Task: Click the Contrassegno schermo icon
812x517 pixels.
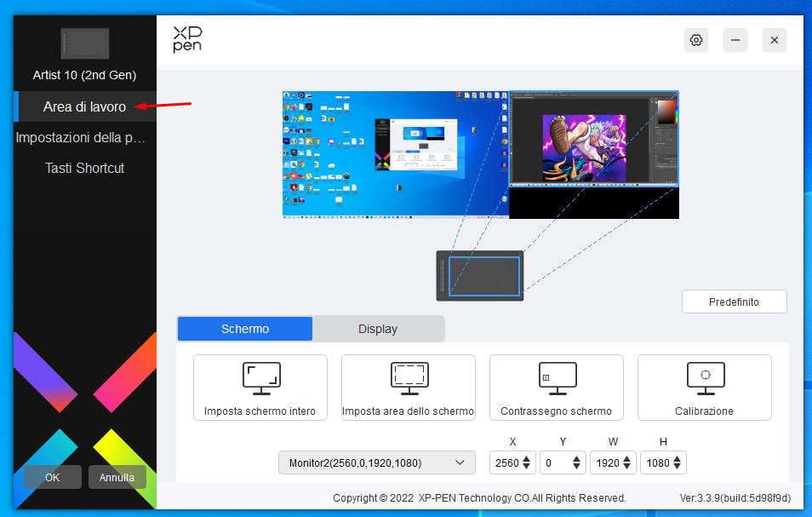Action: pyautogui.click(x=557, y=377)
